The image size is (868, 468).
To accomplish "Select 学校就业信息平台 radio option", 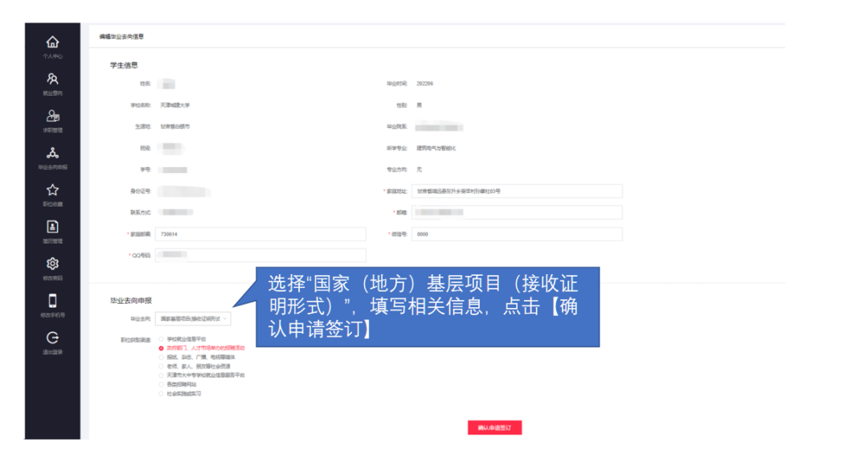I will coord(162,339).
